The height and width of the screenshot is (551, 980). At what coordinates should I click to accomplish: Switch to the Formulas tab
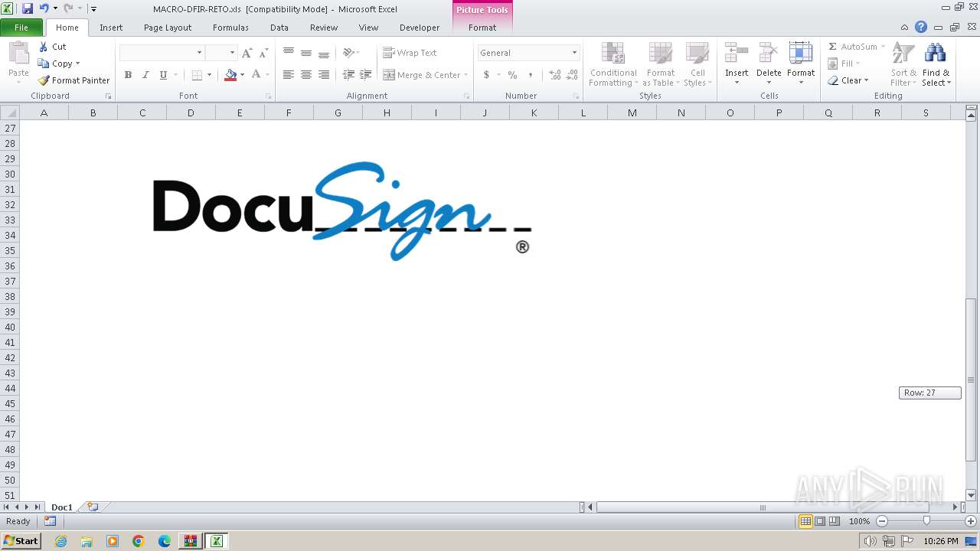point(230,28)
